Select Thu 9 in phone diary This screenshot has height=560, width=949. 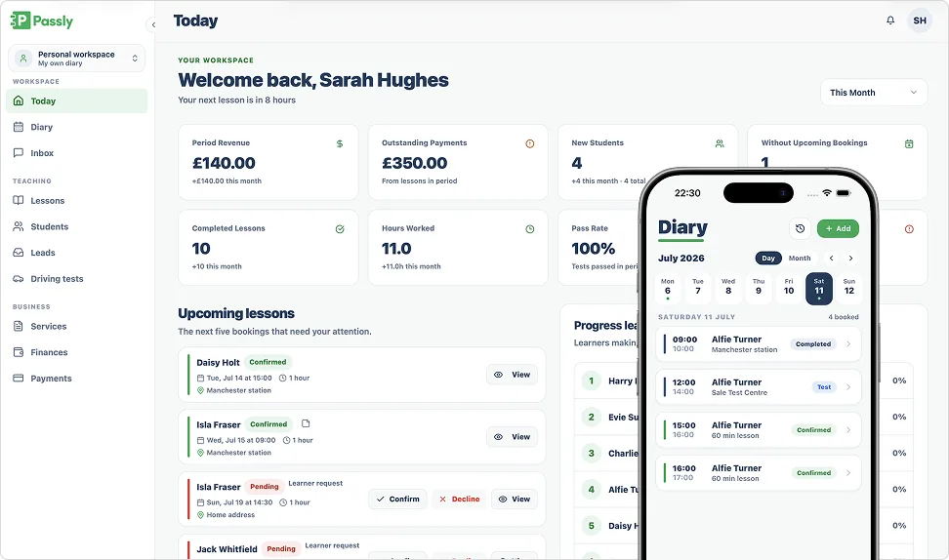point(759,289)
